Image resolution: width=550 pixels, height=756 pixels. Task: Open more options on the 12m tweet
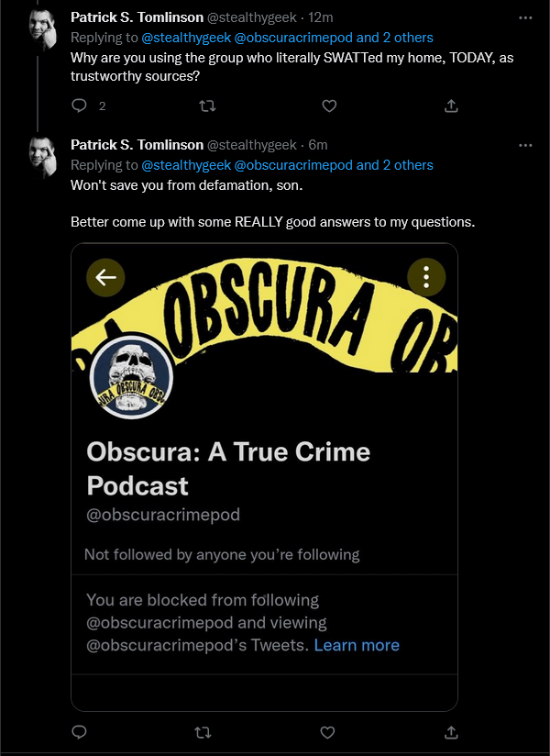525,17
